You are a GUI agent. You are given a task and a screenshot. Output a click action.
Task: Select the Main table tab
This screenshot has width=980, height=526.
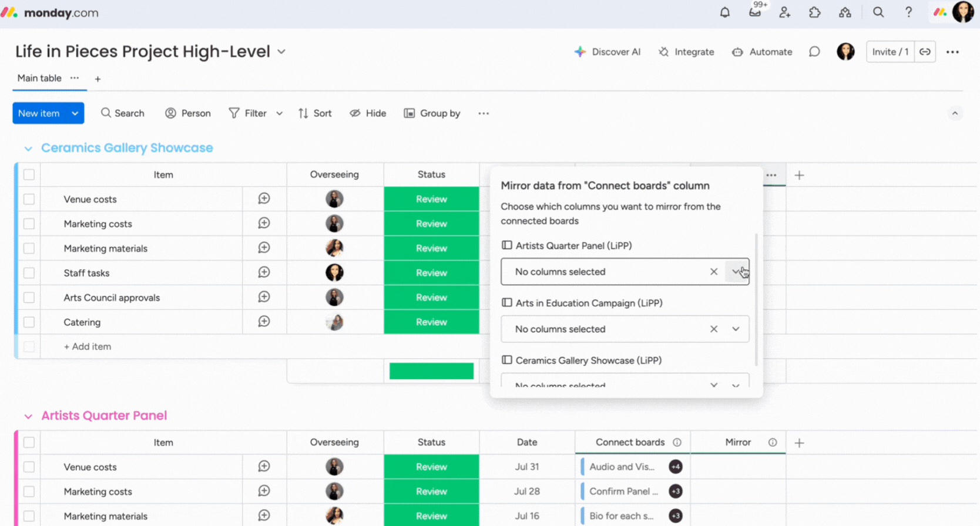point(39,78)
